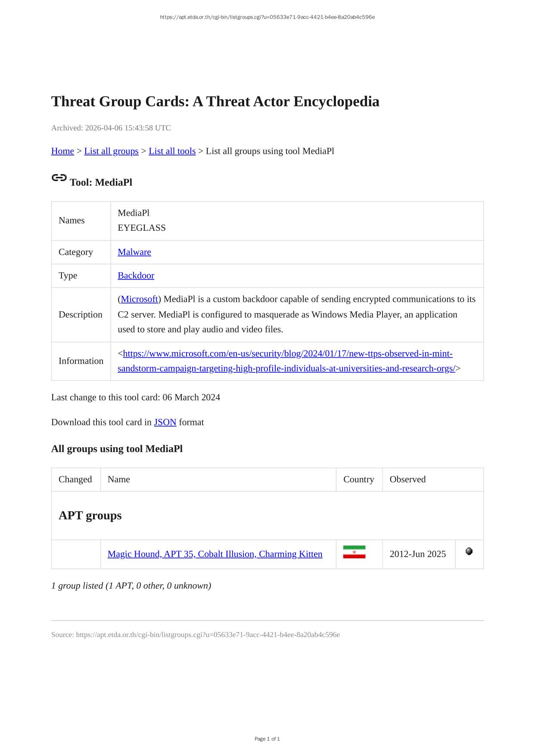Open the List all tools breadcrumb

click(172, 151)
